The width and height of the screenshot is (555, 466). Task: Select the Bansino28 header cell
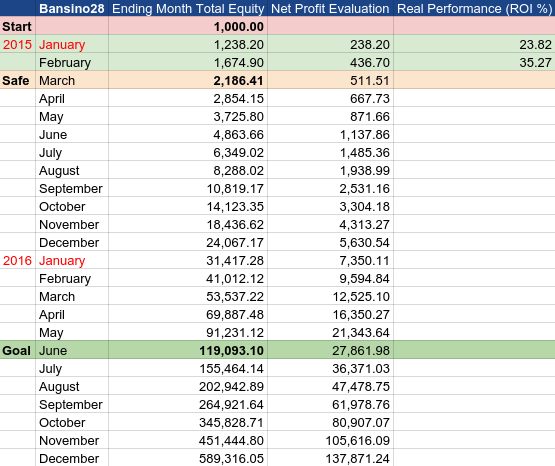pos(72,8)
